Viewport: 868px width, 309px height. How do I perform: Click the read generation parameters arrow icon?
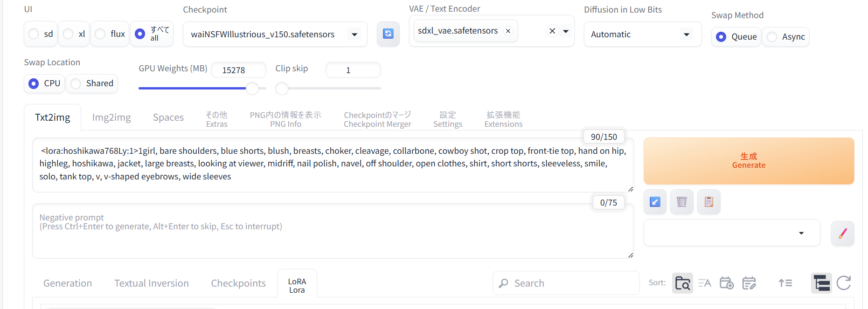point(655,202)
